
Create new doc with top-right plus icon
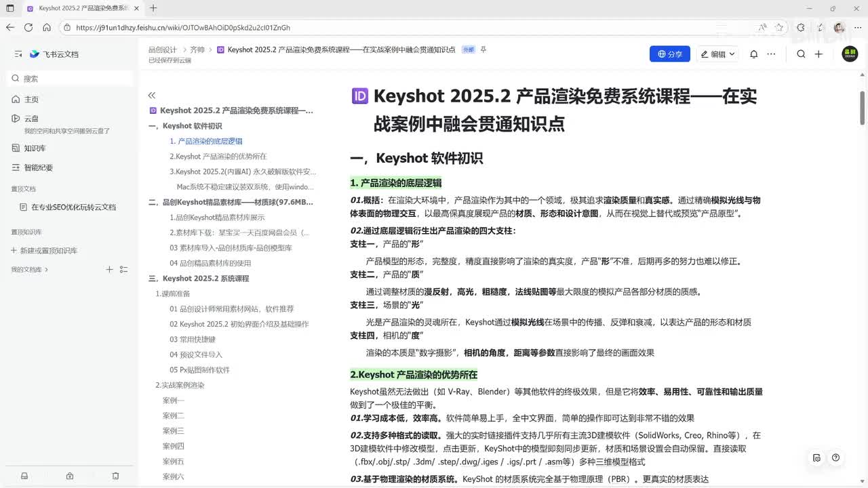[818, 54]
